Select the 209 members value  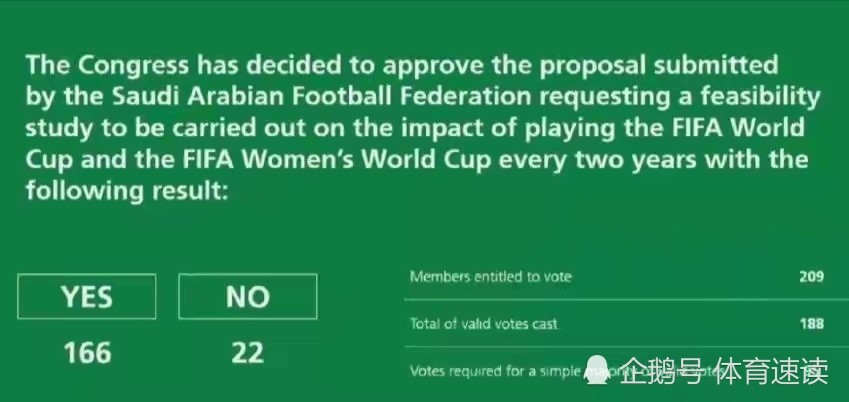click(812, 277)
